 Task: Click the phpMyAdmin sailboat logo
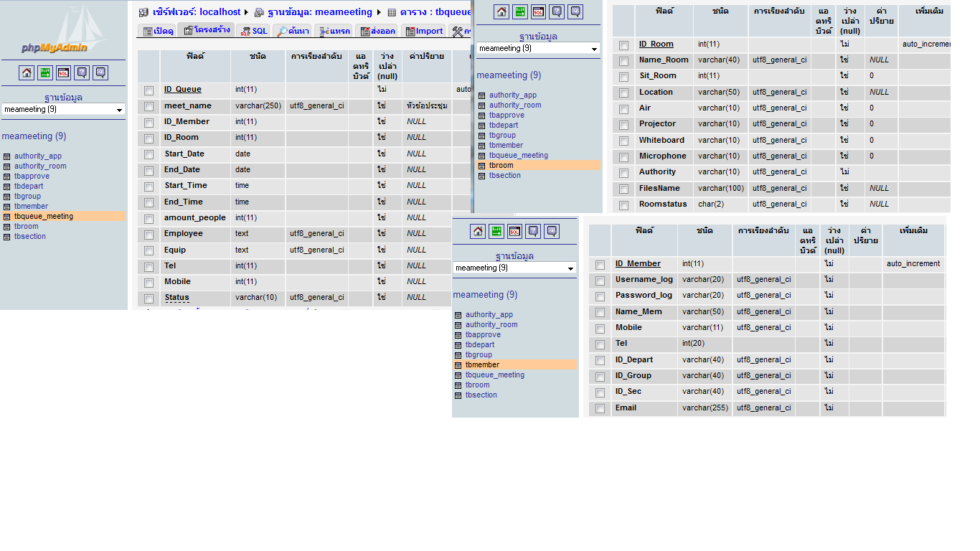click(63, 29)
